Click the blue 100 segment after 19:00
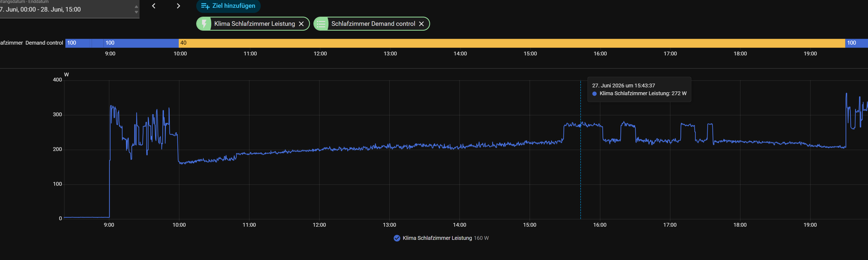Viewport: 868px width, 260px height. [856, 43]
